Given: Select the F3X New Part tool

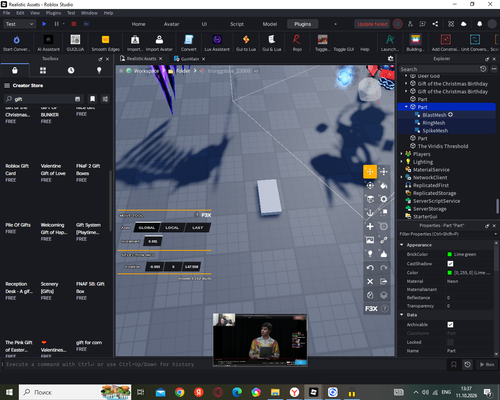Looking at the screenshot, I should click(x=370, y=226).
